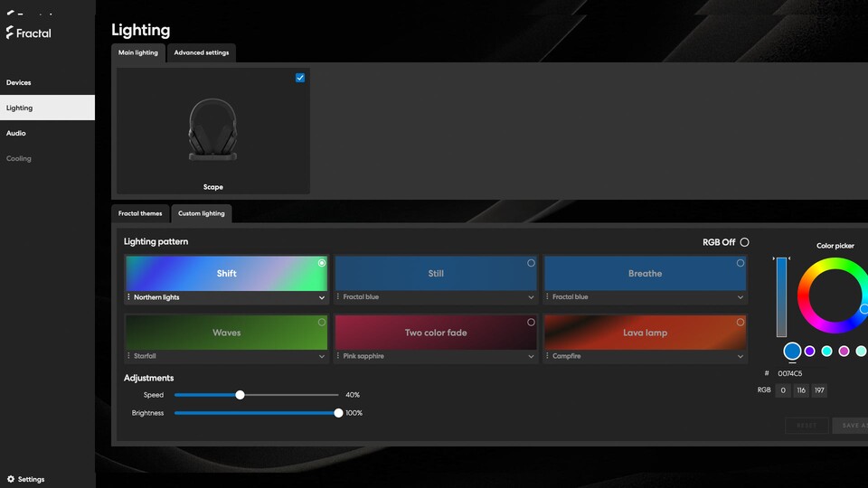
Task: Select the pink color swatch
Action: [844, 352]
